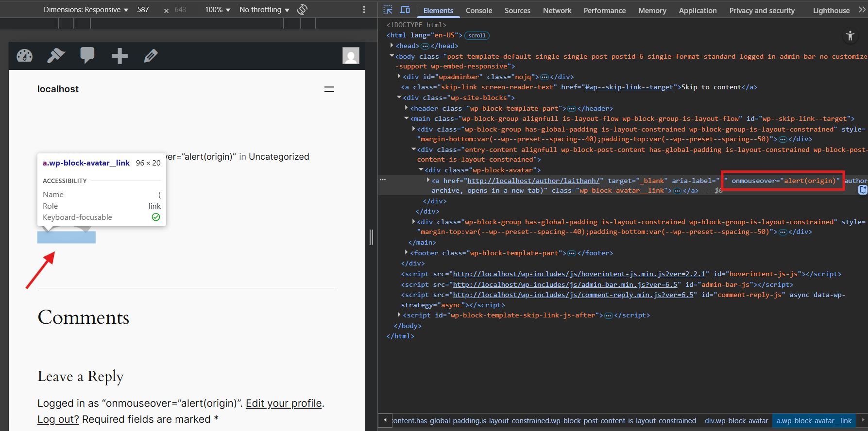This screenshot has height=431, width=868.
Task: Open the Privacy and security tab
Action: point(762,10)
